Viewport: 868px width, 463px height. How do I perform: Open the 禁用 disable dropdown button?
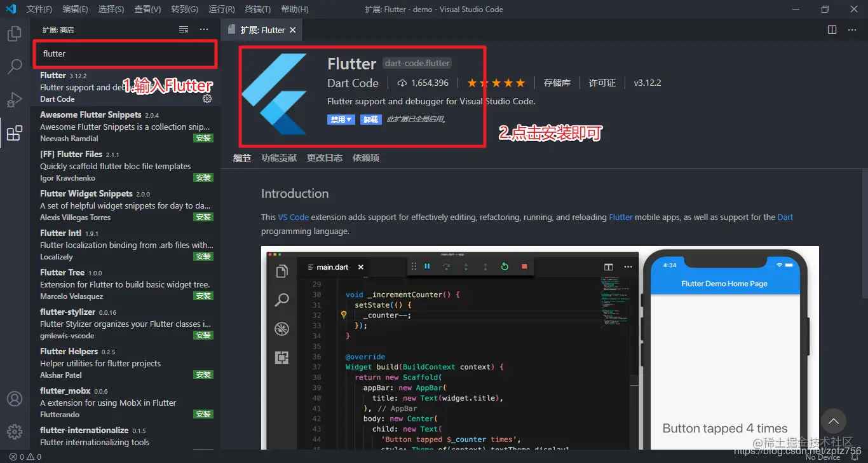pyautogui.click(x=341, y=119)
